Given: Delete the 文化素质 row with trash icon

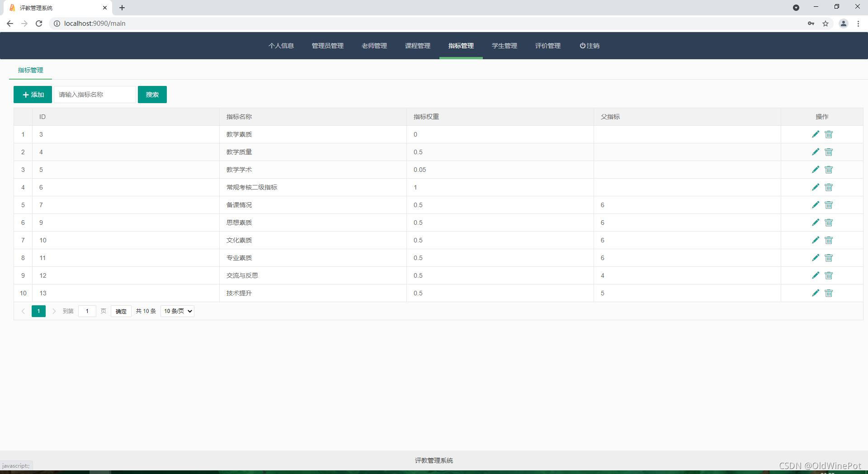Looking at the screenshot, I should [x=829, y=240].
